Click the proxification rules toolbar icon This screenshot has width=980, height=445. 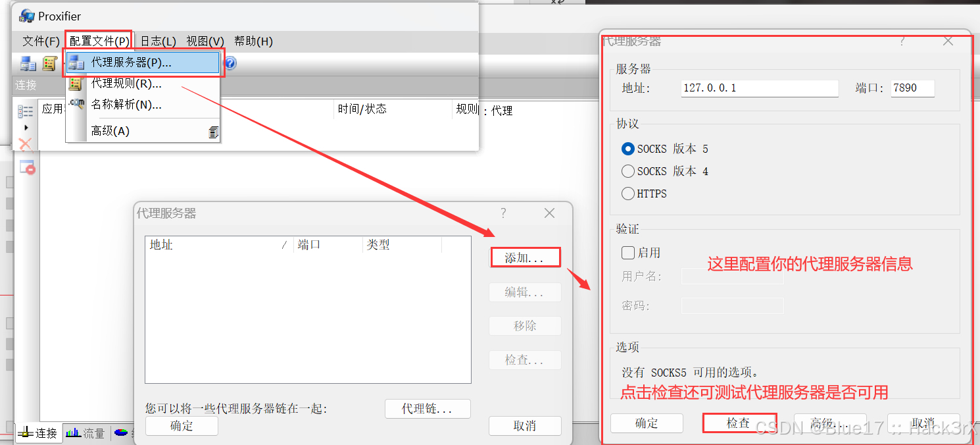pyautogui.click(x=49, y=63)
